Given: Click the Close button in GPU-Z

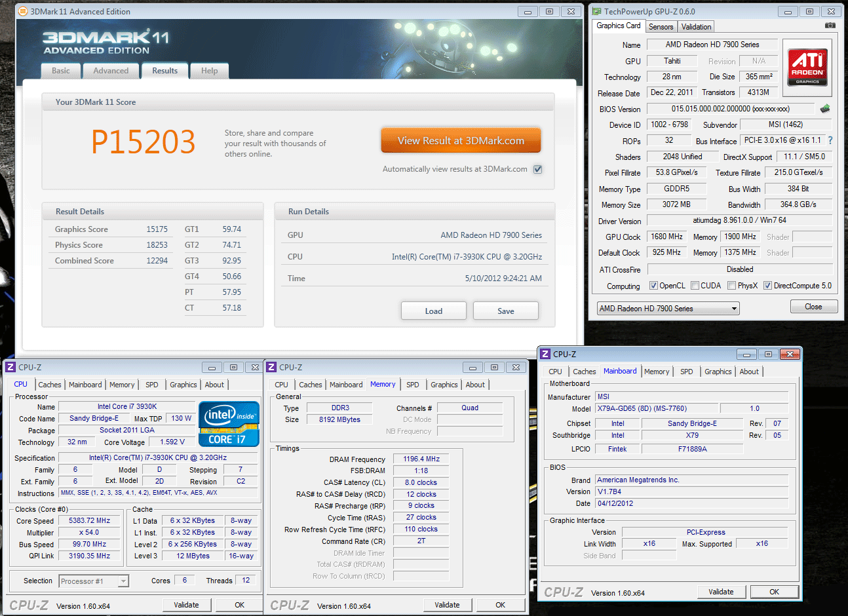Looking at the screenshot, I should click(813, 306).
